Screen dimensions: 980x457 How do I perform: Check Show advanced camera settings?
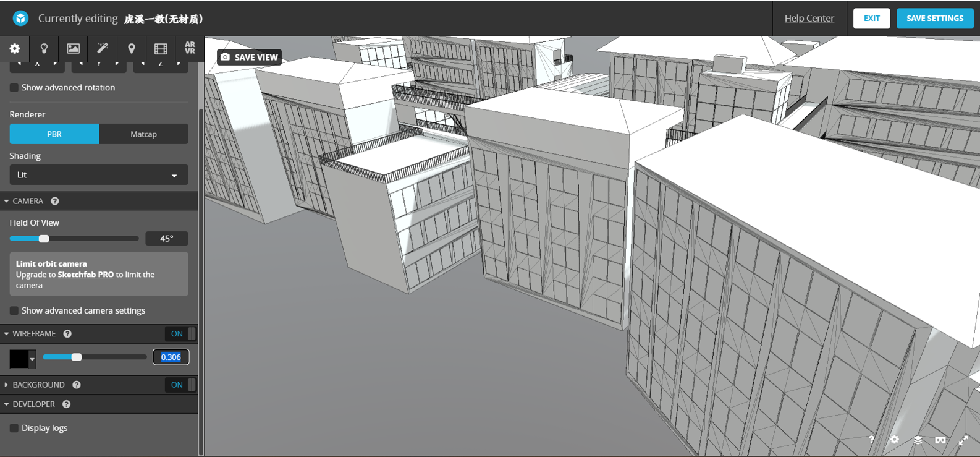[x=14, y=311]
